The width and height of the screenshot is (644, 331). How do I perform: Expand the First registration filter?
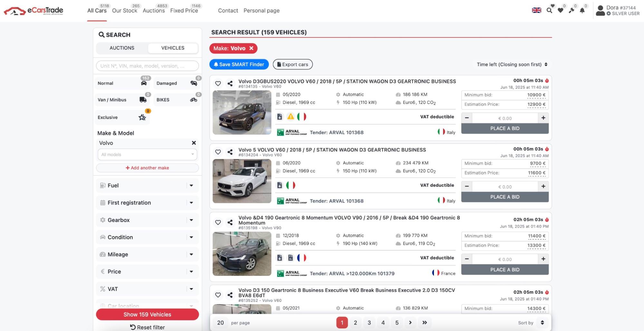(147, 203)
